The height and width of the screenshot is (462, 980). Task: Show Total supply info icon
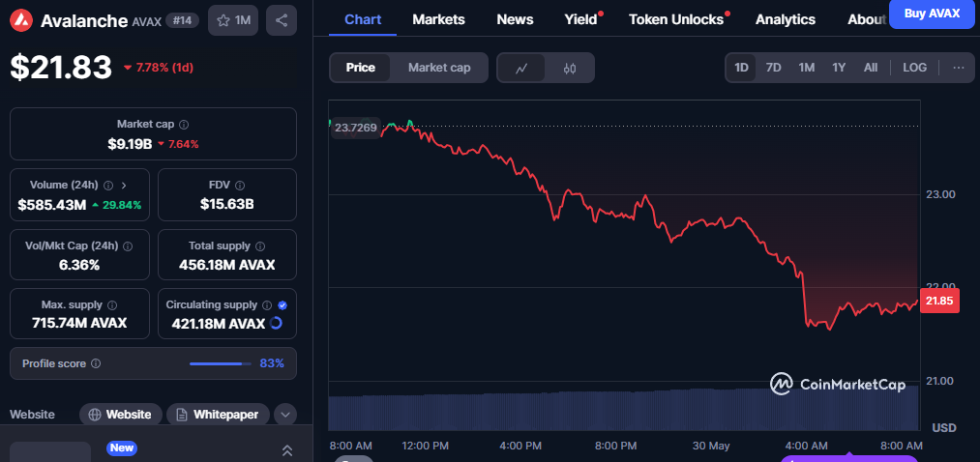pos(260,246)
